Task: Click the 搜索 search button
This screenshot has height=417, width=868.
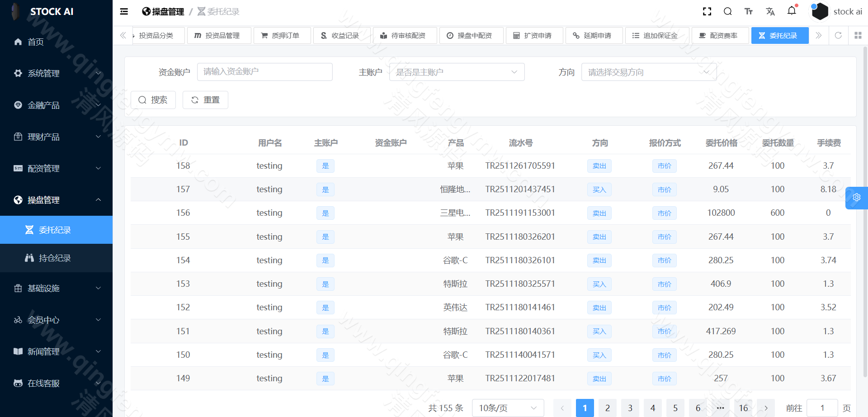Action: click(x=153, y=100)
